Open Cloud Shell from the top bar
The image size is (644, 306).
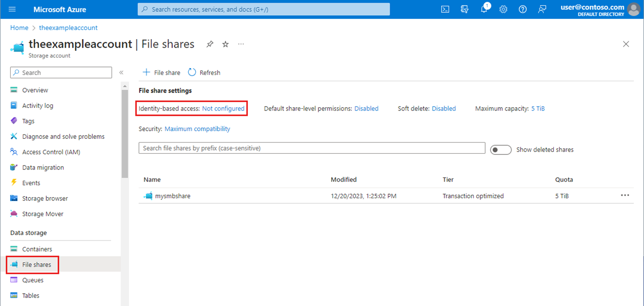click(445, 9)
